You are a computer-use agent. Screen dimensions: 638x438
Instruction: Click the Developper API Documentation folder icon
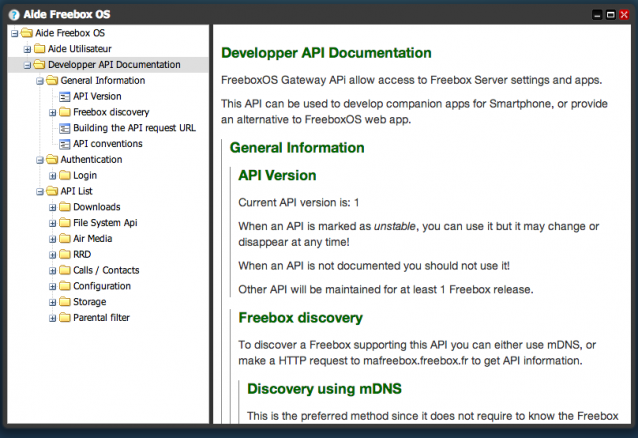39,64
